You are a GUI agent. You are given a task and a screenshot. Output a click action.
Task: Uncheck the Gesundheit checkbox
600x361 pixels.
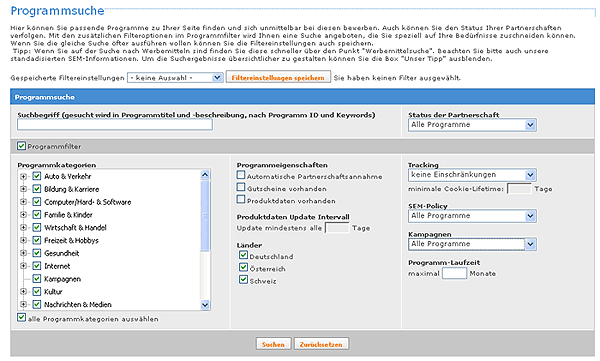pos(37,253)
